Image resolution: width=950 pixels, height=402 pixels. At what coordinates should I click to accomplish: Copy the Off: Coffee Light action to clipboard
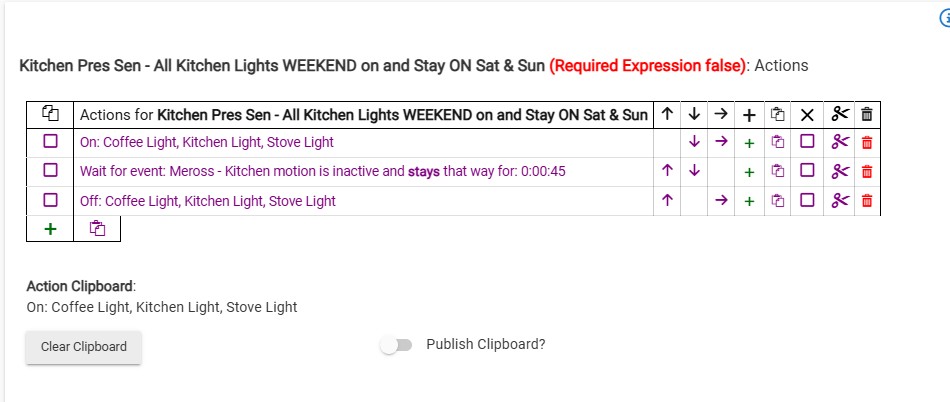coord(778,201)
